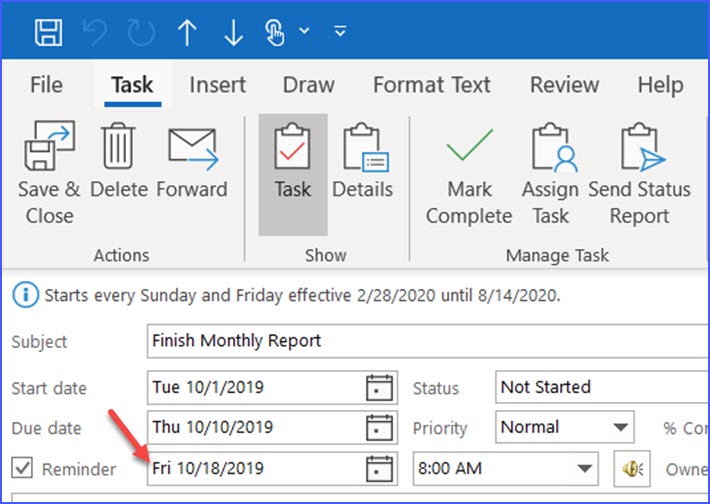The image size is (710, 504).
Task: Click the Save icon in quick access toolbar
Action: click(48, 32)
